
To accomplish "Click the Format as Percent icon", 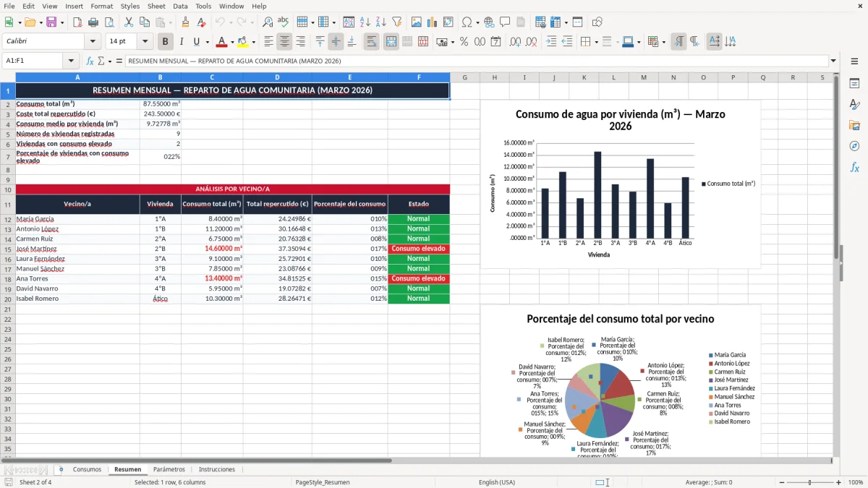I will [464, 42].
